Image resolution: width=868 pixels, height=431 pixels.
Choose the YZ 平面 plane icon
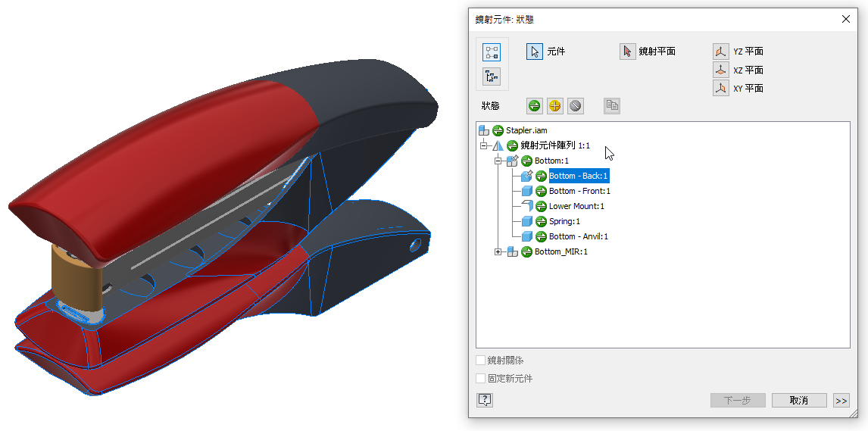[721, 52]
